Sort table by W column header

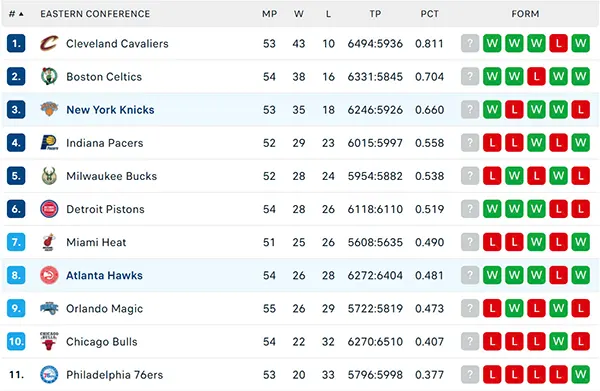pos(299,14)
